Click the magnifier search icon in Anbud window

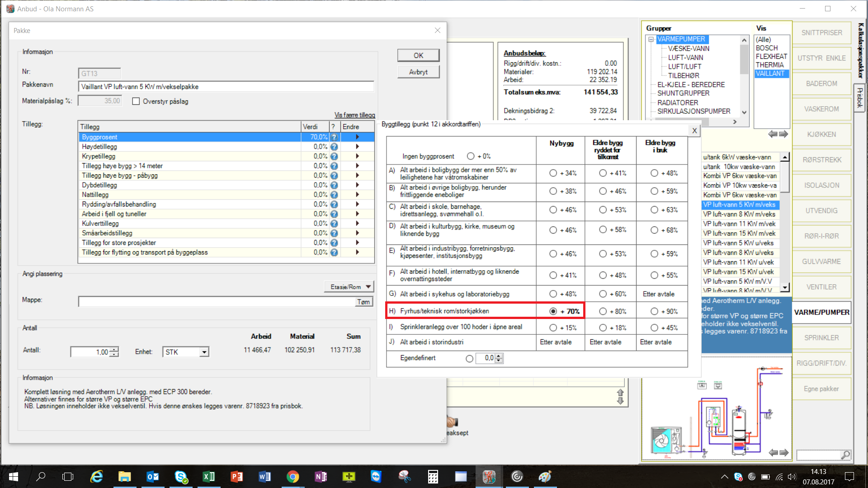pyautogui.click(x=845, y=455)
